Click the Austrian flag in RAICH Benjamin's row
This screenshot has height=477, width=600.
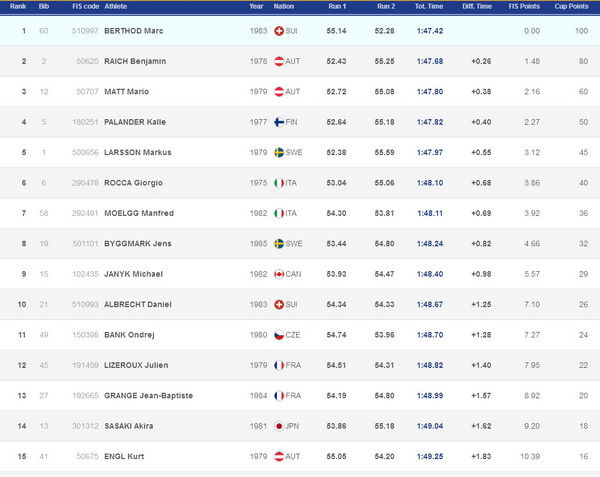click(279, 61)
